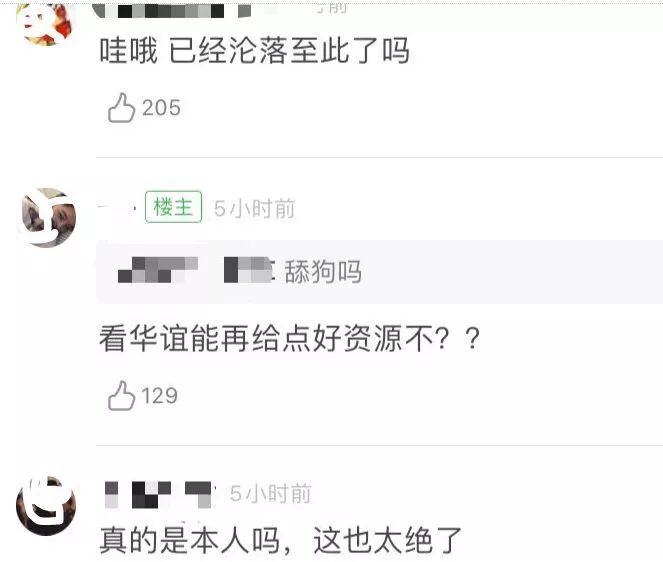Like the comment with 205 likes
The height and width of the screenshot is (562, 663).
121,108
